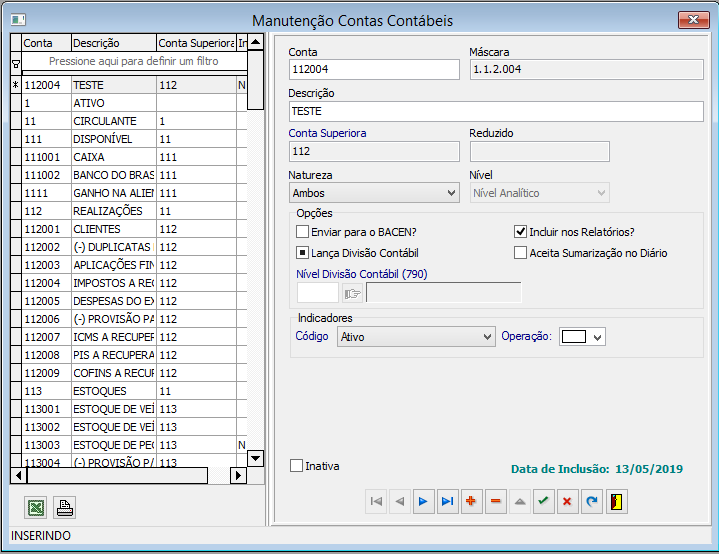Tick the Inativa checkbox
This screenshot has width=719, height=554.
tap(296, 466)
